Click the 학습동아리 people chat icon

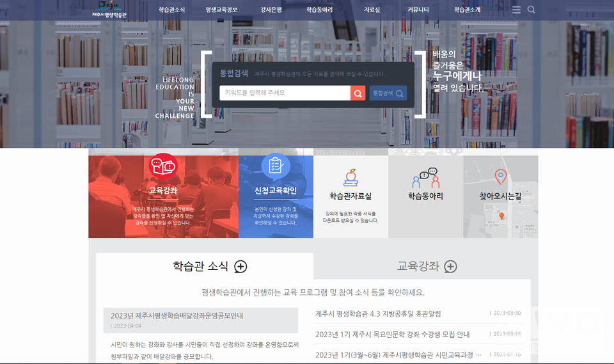(426, 178)
